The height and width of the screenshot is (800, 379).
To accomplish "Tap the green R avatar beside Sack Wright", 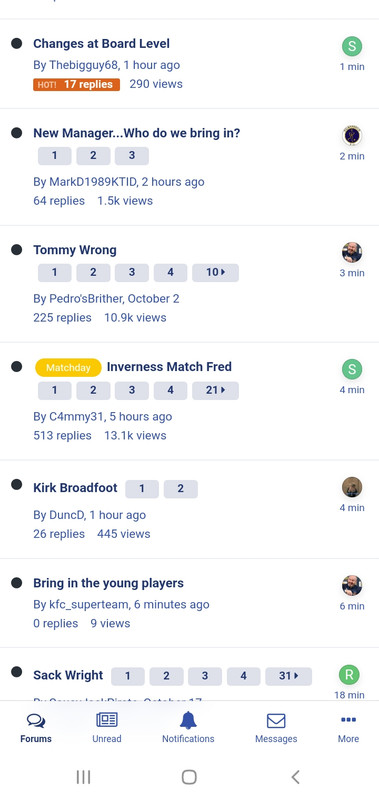I will click(x=349, y=674).
